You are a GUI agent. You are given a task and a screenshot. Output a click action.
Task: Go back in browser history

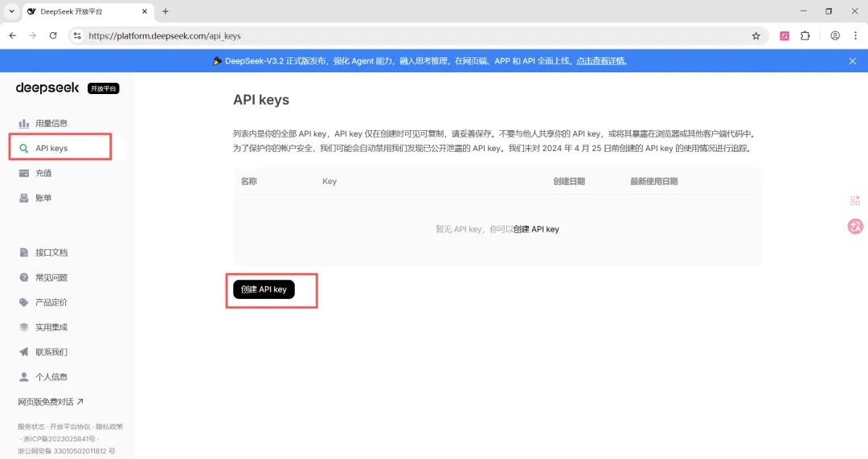(12, 35)
